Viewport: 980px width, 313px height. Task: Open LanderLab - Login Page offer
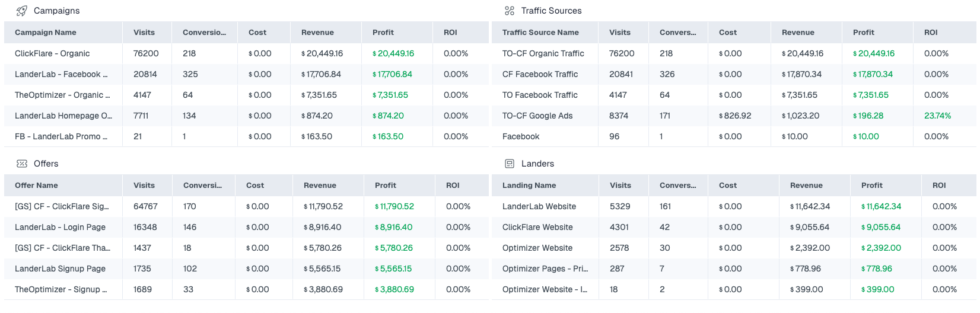(x=60, y=227)
